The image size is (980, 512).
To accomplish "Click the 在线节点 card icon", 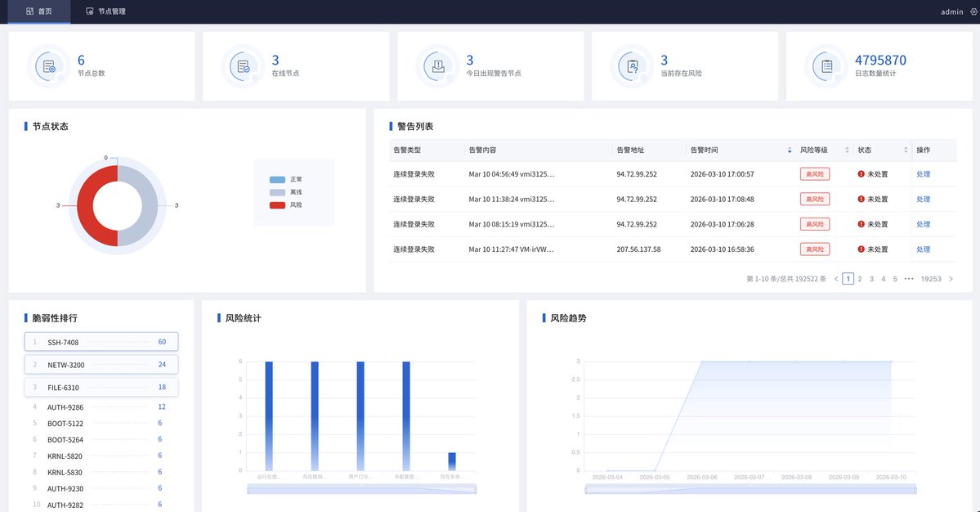I will [x=243, y=66].
